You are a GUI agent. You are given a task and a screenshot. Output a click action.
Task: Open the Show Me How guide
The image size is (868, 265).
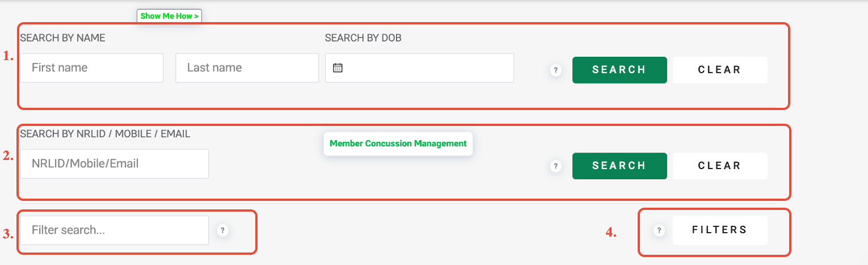pos(170,16)
